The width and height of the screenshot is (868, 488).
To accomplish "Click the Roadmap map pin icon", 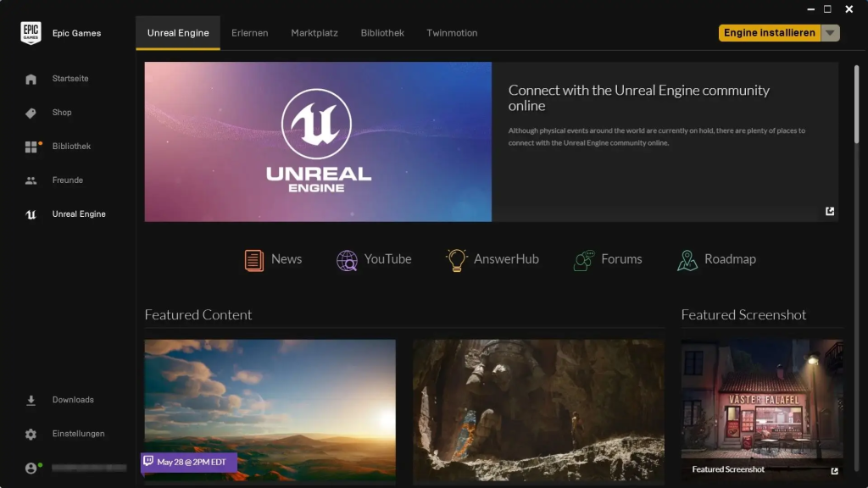I will [x=687, y=260].
